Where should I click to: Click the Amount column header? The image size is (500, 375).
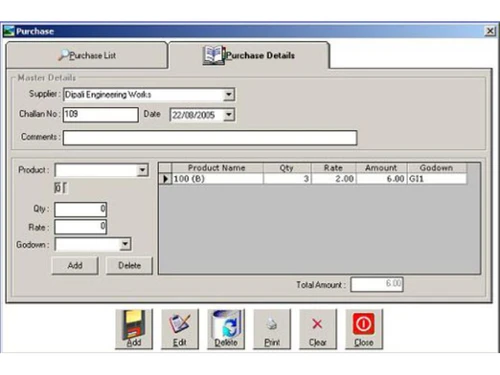coord(381,168)
